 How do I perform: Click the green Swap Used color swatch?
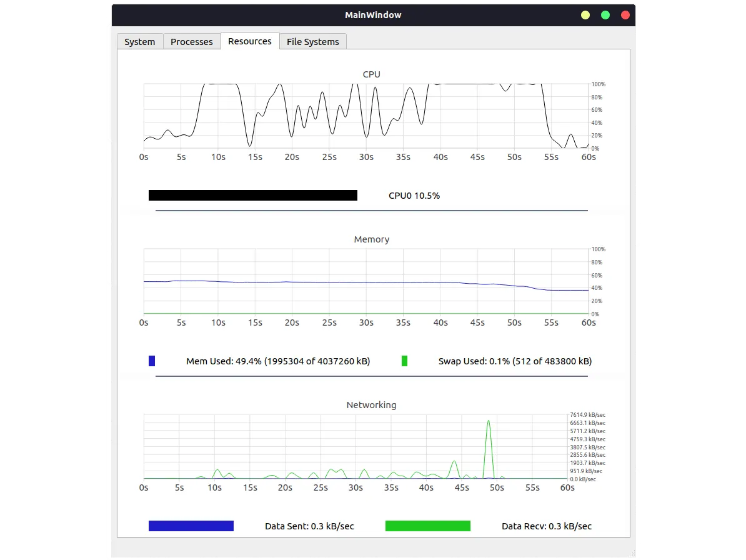pyautogui.click(x=404, y=361)
